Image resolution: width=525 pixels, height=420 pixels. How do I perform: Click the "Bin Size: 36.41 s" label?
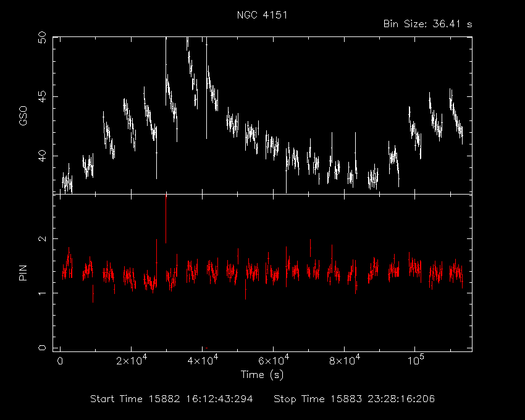427,24
